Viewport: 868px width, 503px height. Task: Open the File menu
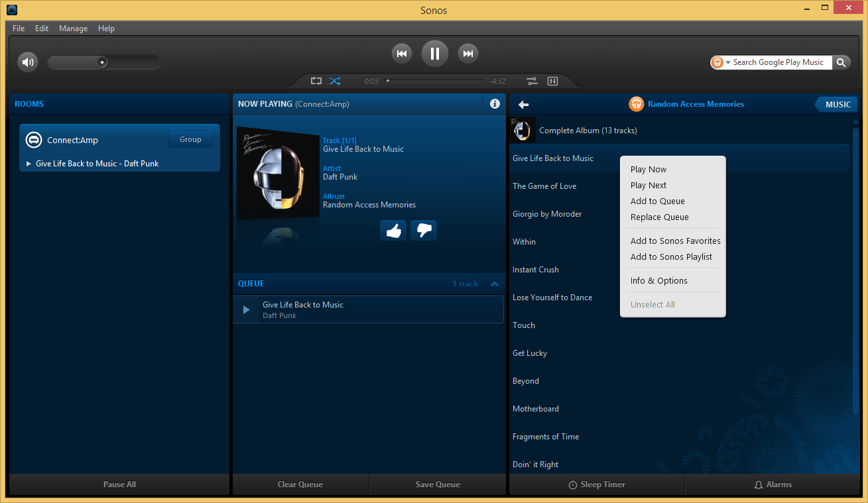coord(19,28)
